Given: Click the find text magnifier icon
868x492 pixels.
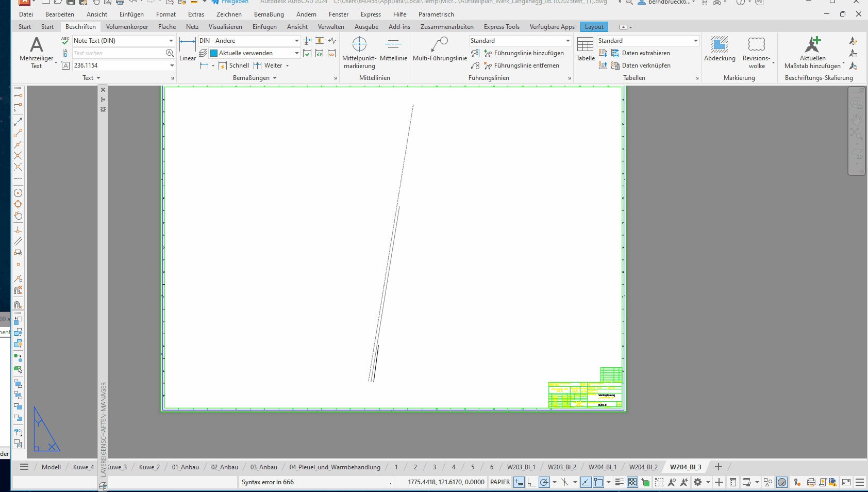Looking at the screenshot, I should (170, 53).
